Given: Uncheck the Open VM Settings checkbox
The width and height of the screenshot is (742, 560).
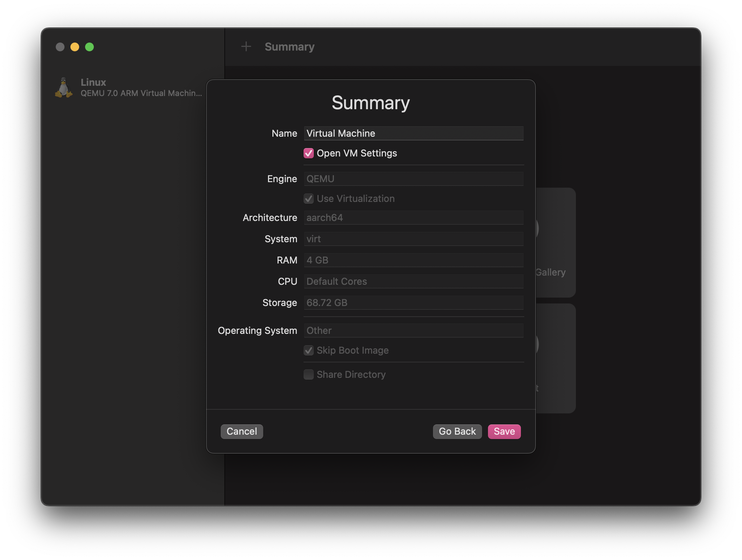Looking at the screenshot, I should click(309, 153).
